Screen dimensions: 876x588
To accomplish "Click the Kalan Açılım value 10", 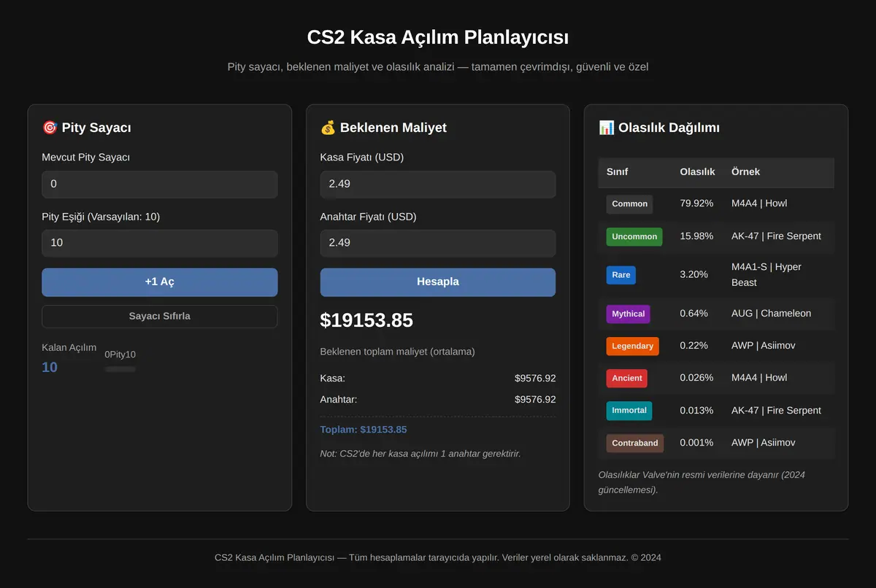I will (x=50, y=368).
